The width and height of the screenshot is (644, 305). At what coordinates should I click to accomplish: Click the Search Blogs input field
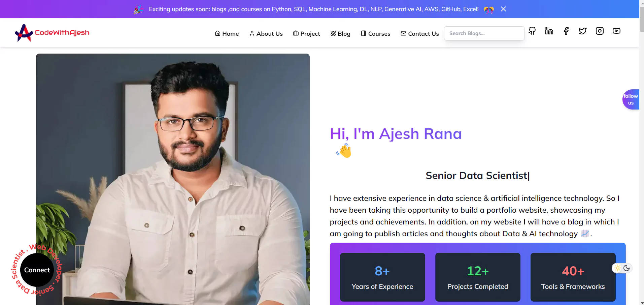coord(484,33)
